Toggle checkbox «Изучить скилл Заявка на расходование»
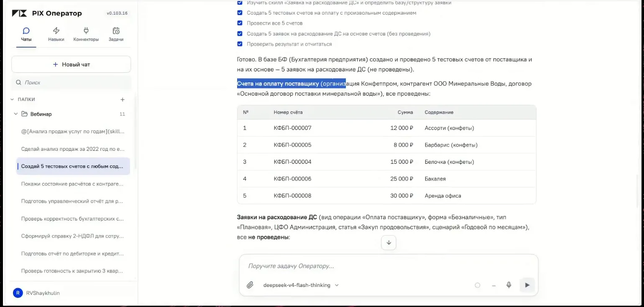 click(x=240, y=3)
